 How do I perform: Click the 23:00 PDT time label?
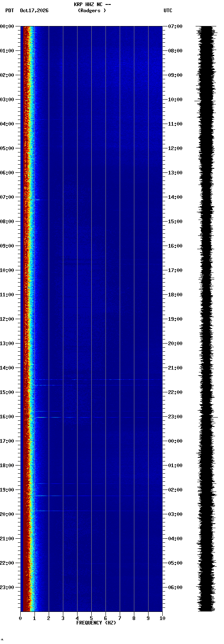pos(7,587)
